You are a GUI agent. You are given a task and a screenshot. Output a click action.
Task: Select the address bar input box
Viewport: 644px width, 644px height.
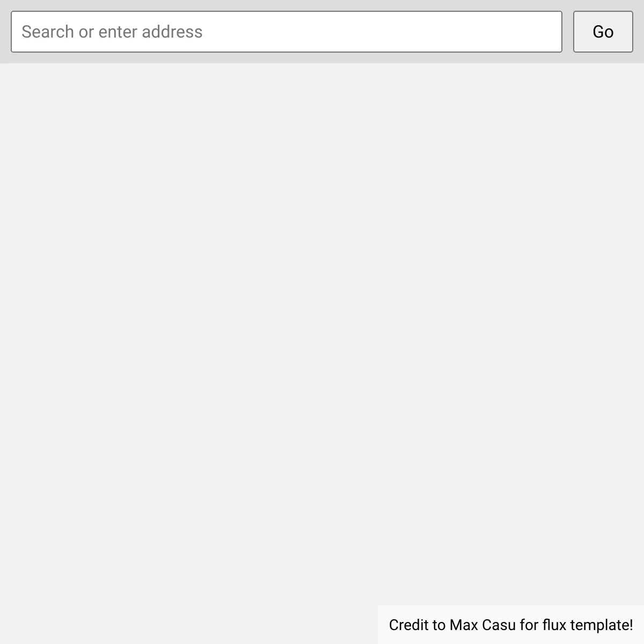tap(287, 32)
